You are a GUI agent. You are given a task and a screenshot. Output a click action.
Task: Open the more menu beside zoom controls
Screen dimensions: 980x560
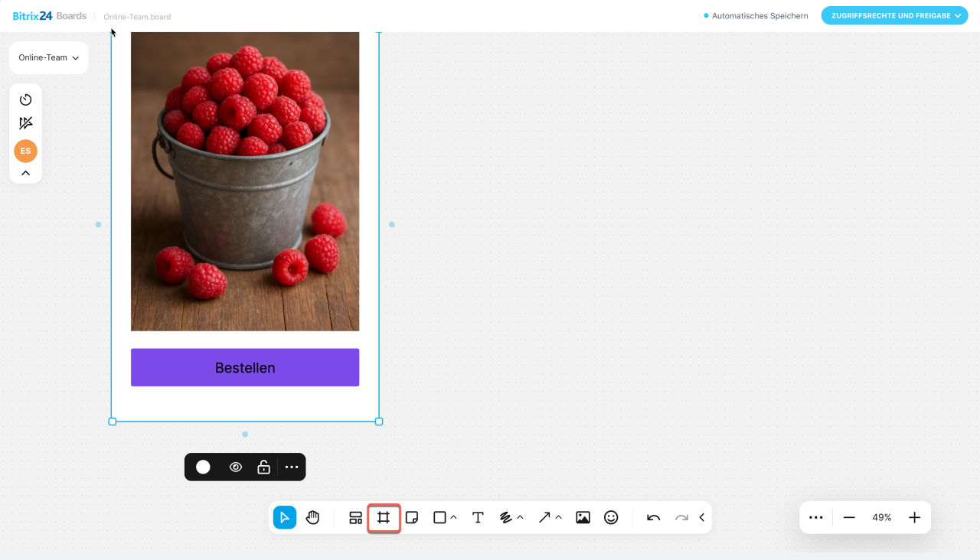coord(816,518)
